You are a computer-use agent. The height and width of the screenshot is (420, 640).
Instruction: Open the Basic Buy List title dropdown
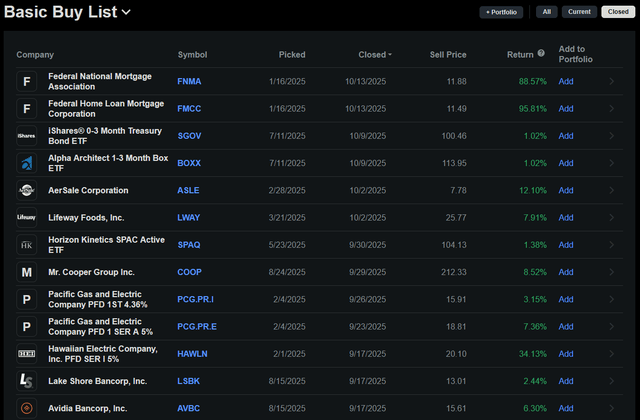point(124,13)
